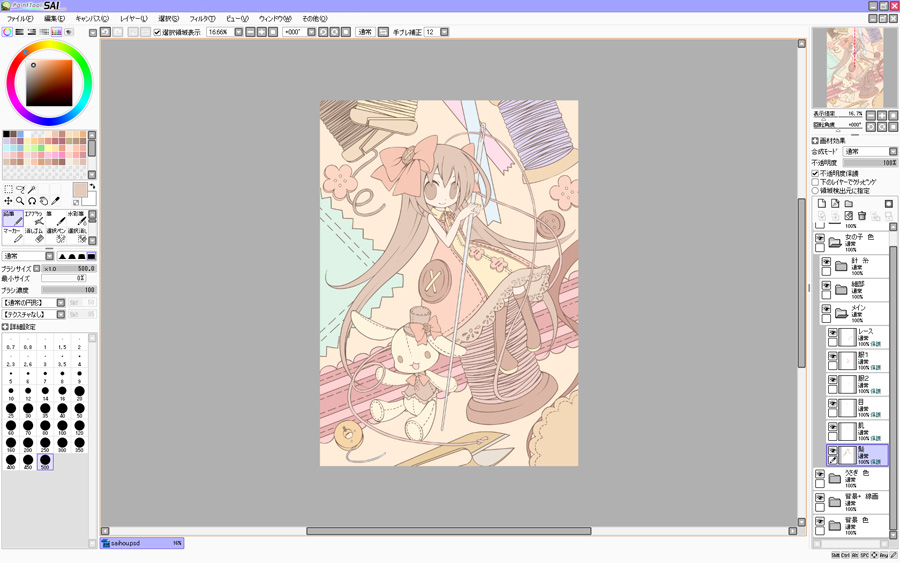This screenshot has height=563, width=900.
Task: Open the brush mode 通常 dropdown
Action: tap(49, 256)
